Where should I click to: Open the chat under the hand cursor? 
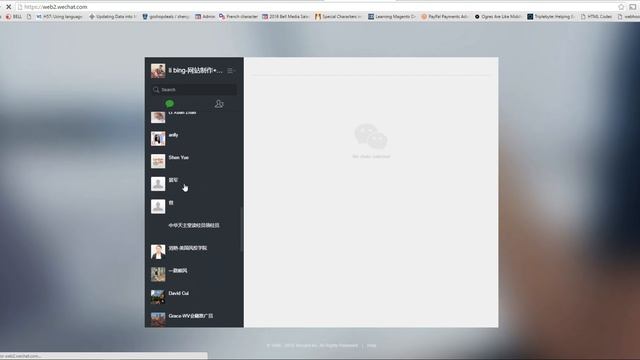[194, 184]
